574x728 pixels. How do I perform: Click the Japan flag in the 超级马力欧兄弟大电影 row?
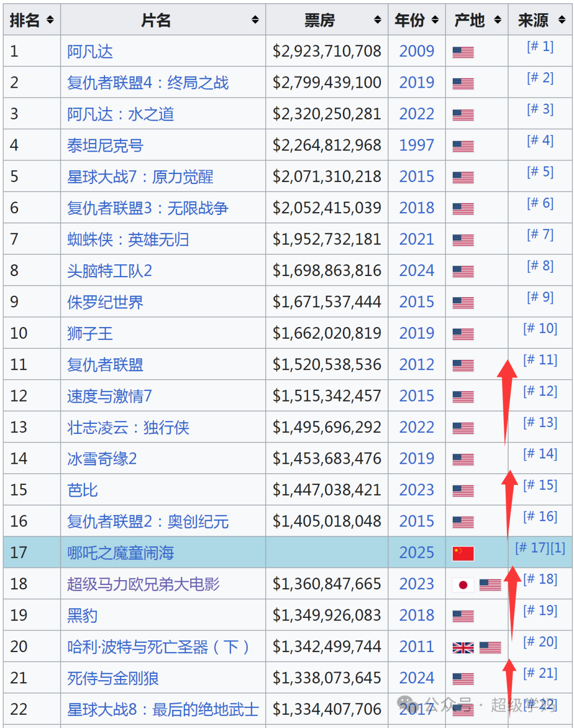pyautogui.click(x=463, y=585)
